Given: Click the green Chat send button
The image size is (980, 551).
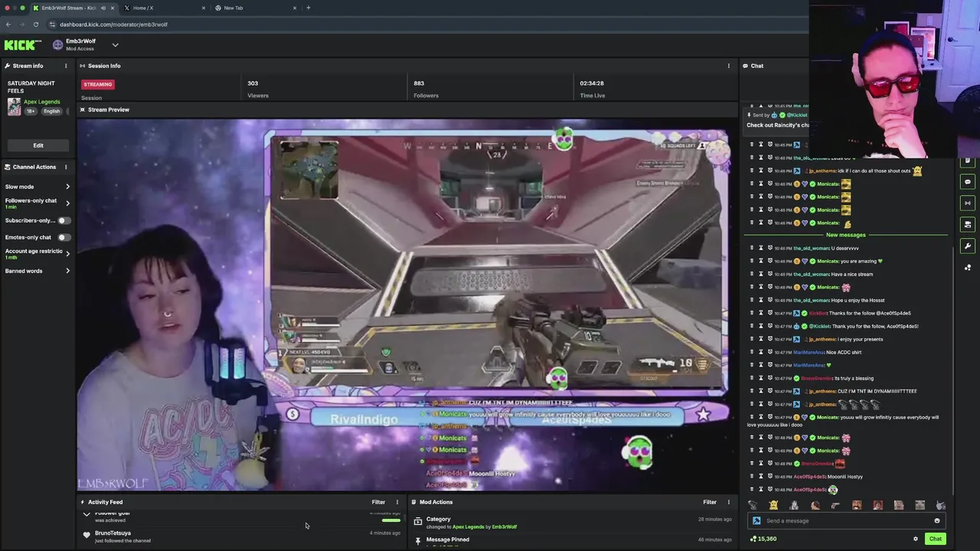Looking at the screenshot, I should 935,539.
